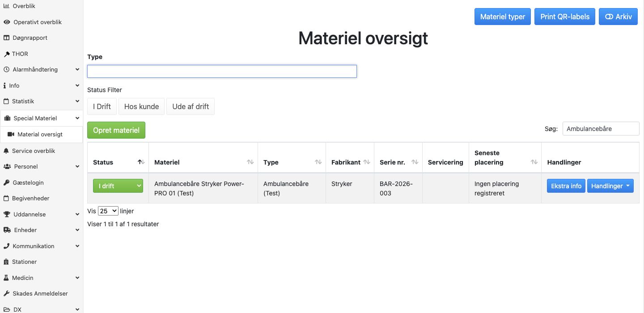
Task: Toggle the Ude af drift status filter
Action: pos(191,106)
